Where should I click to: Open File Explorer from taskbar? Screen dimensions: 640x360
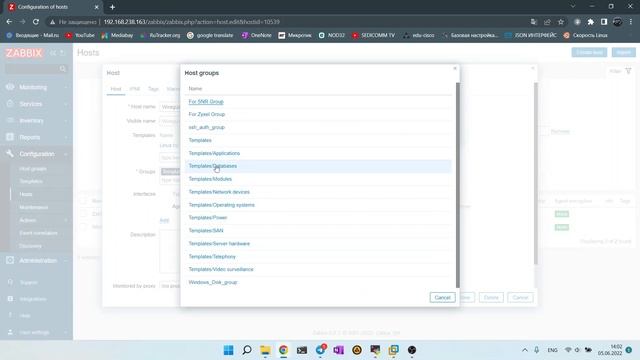(x=265, y=350)
